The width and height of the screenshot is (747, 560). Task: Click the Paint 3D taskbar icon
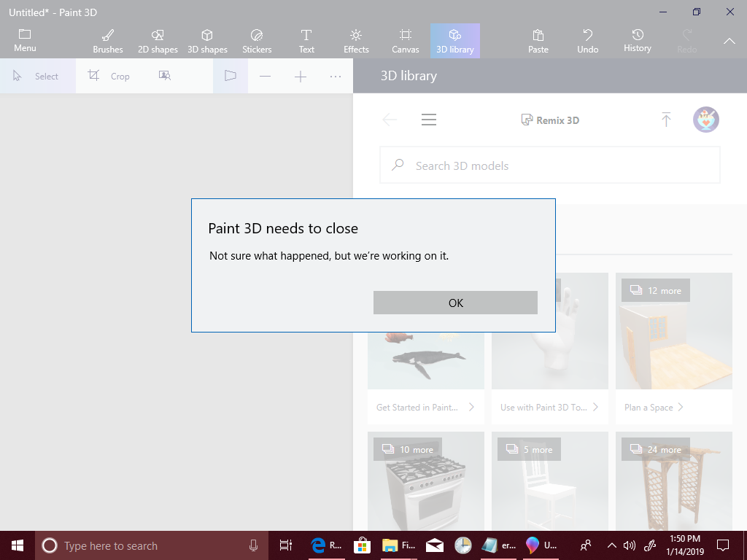(541, 545)
